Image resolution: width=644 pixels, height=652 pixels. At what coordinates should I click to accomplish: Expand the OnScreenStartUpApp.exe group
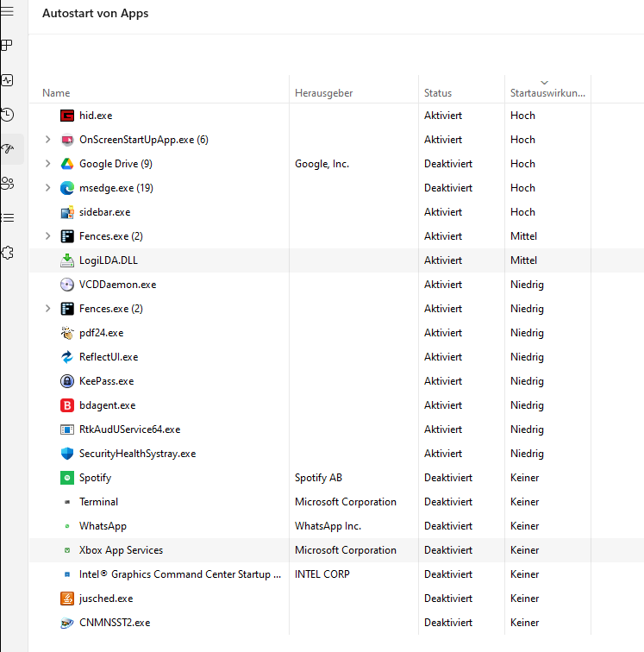(47, 140)
